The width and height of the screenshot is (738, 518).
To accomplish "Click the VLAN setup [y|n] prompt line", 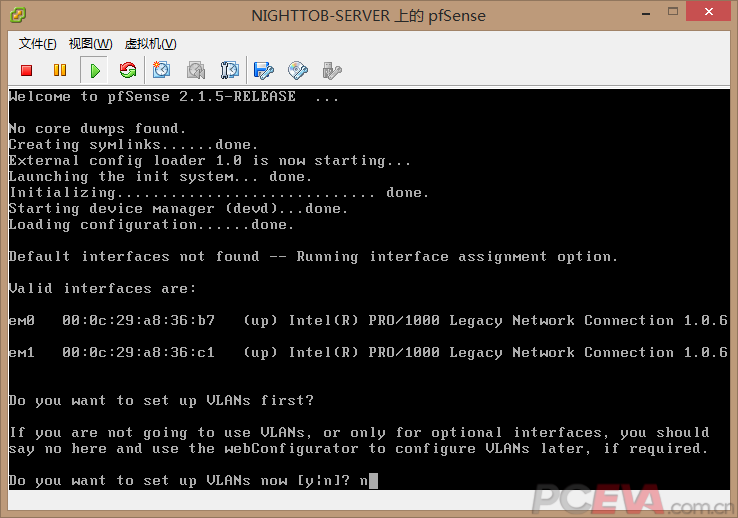I will 190,481.
